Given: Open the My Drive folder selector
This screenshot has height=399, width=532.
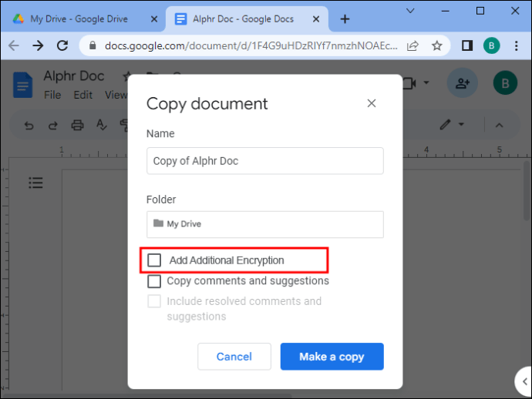Looking at the screenshot, I should pos(265,224).
